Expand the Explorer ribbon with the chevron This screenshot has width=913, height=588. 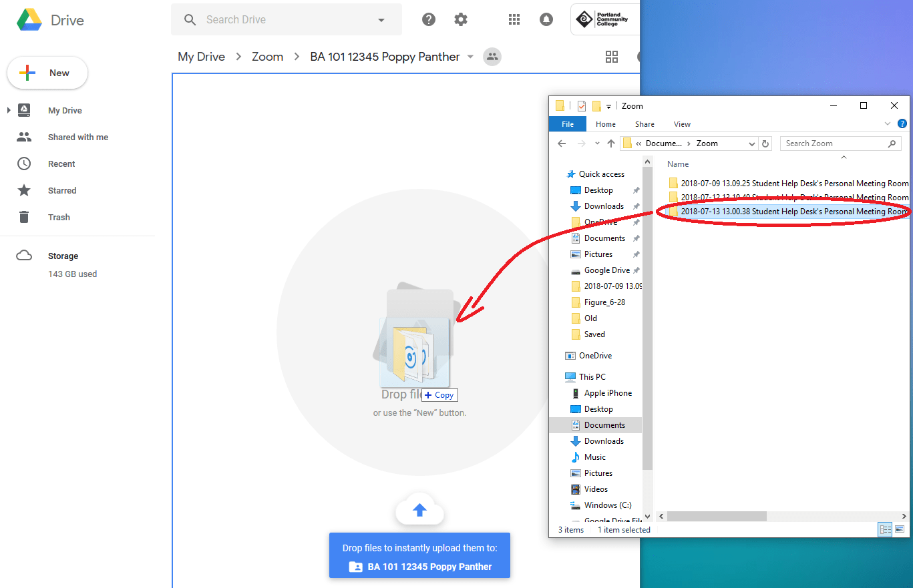888,123
